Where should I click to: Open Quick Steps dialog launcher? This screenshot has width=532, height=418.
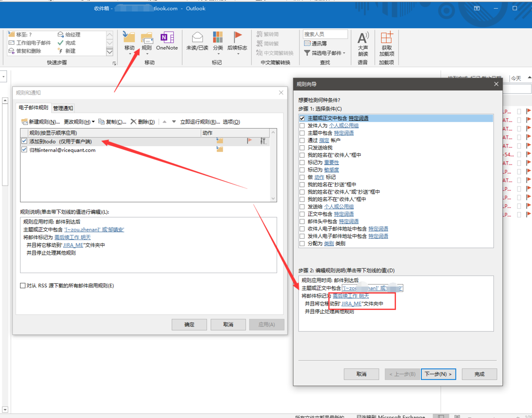coord(114,63)
